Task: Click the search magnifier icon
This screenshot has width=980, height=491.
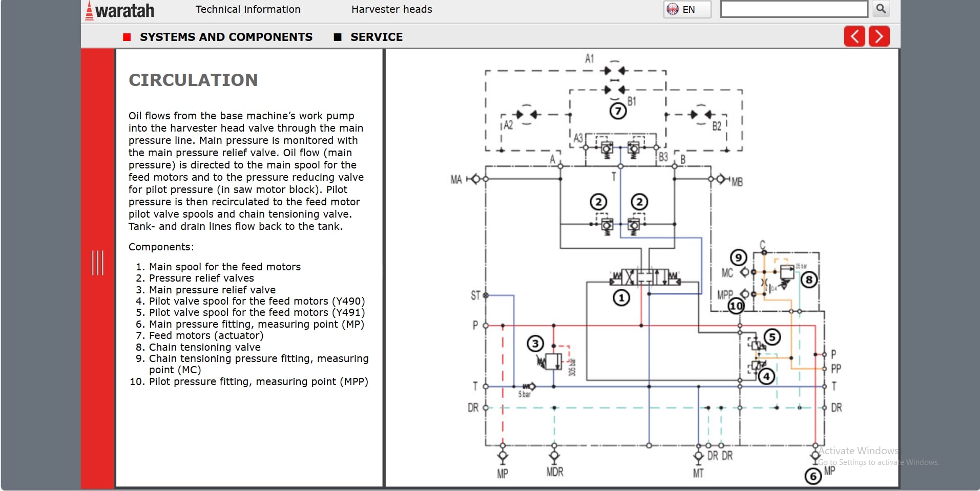Action: coord(880,9)
